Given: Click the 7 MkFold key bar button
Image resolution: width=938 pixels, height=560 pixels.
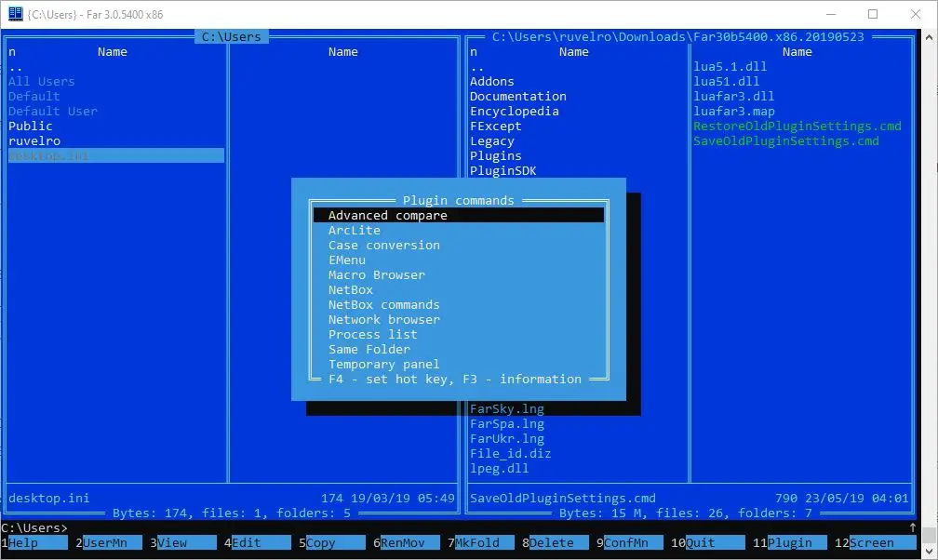Looking at the screenshot, I should pyautogui.click(x=480, y=542).
